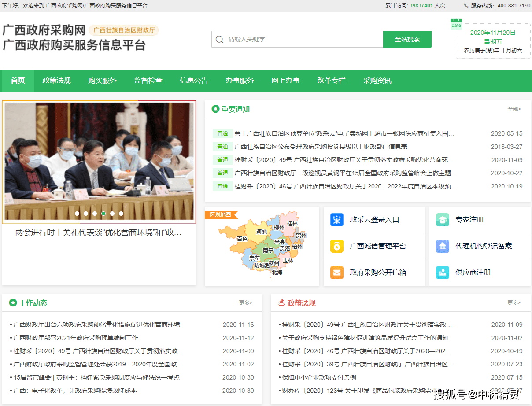Expand 更多> in the 政策法规 section
The height and width of the screenshot is (406, 532).
[514, 303]
